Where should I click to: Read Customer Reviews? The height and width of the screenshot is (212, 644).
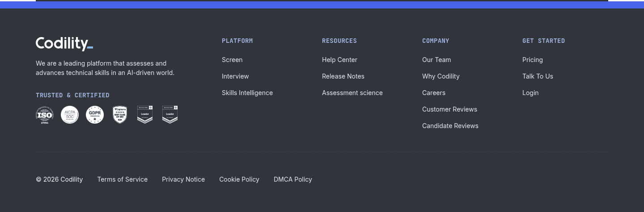(x=449, y=109)
